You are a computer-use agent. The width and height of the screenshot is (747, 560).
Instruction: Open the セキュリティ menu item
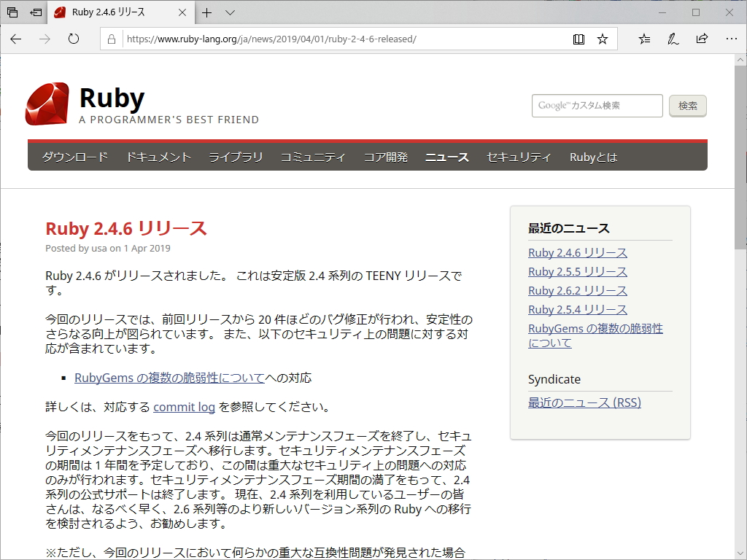coord(519,157)
